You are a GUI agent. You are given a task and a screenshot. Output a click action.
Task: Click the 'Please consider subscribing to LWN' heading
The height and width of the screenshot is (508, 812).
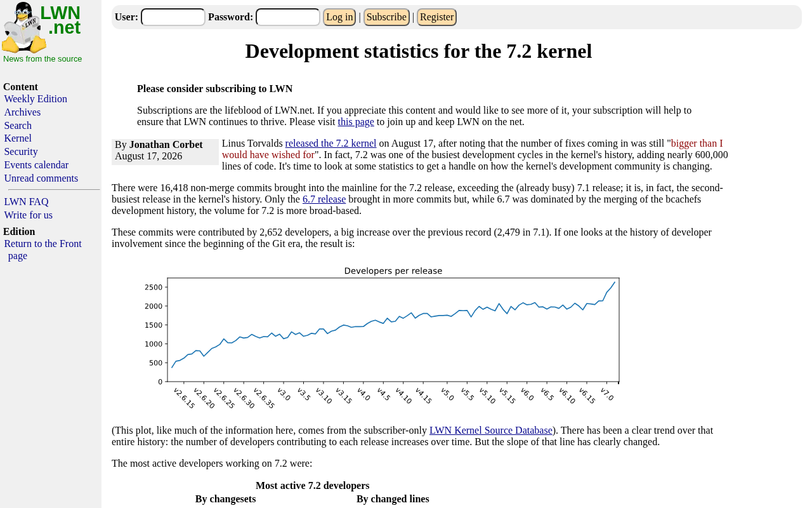point(215,89)
